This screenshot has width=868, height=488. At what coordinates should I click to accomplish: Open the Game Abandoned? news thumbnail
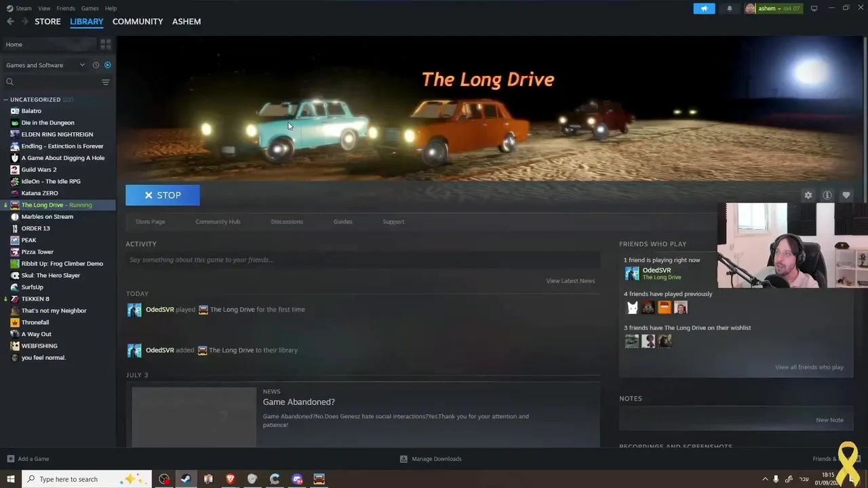pos(194,417)
